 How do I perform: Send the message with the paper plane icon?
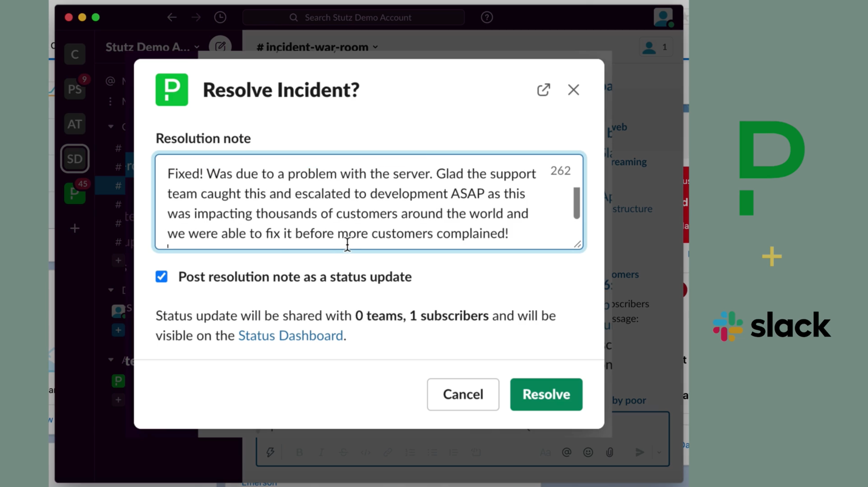639,452
